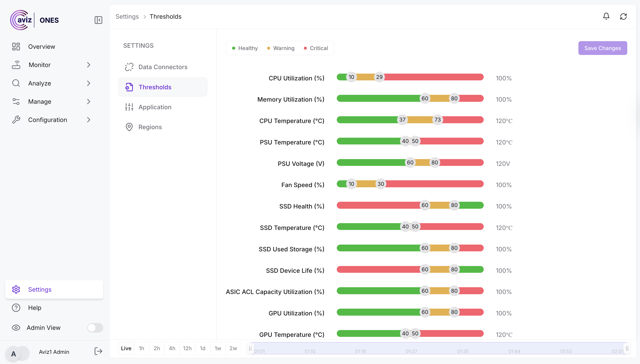Expand the Monitor menu chevron
Viewport: 640px width, 364px height.
89,65
